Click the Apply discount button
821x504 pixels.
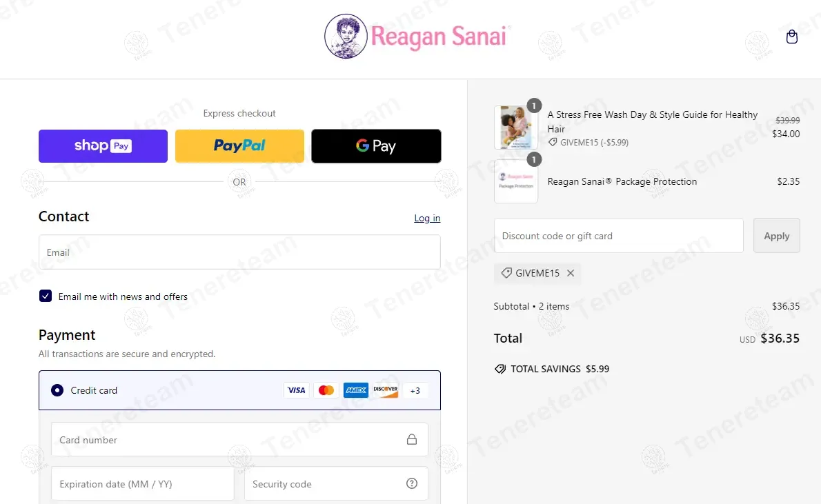[x=776, y=236]
